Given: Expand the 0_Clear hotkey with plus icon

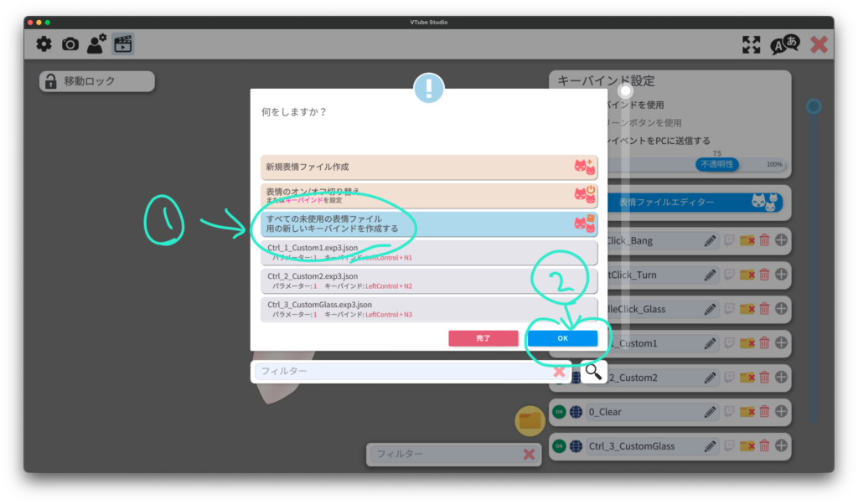Looking at the screenshot, I should click(x=781, y=412).
